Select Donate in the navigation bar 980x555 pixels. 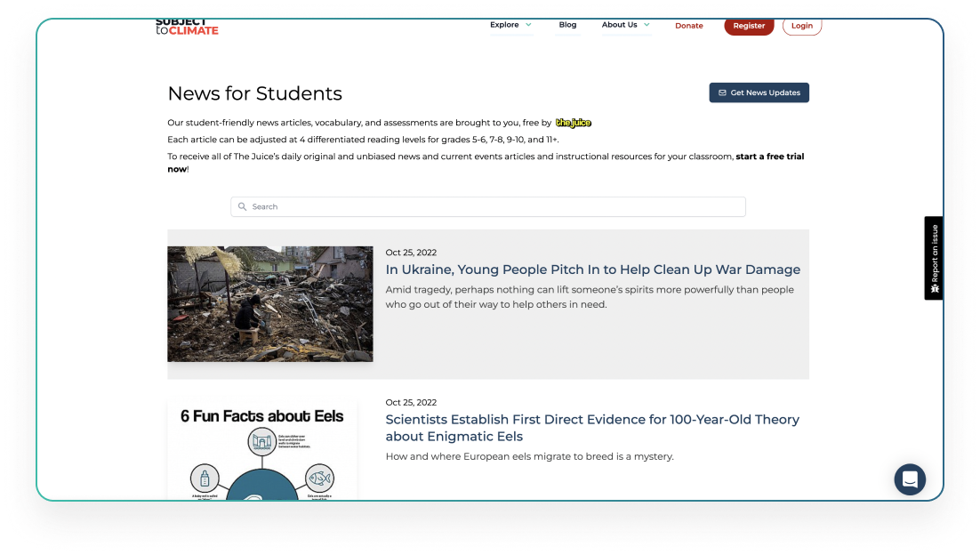[x=689, y=26]
